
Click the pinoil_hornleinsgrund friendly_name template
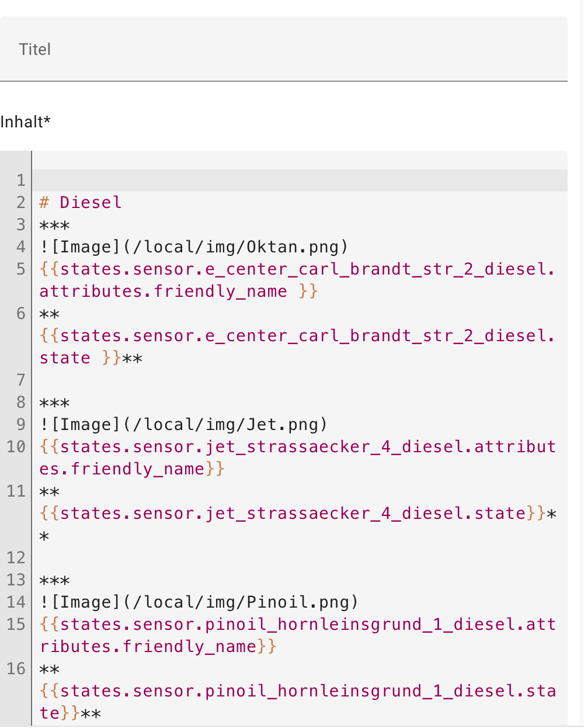[x=297, y=636]
